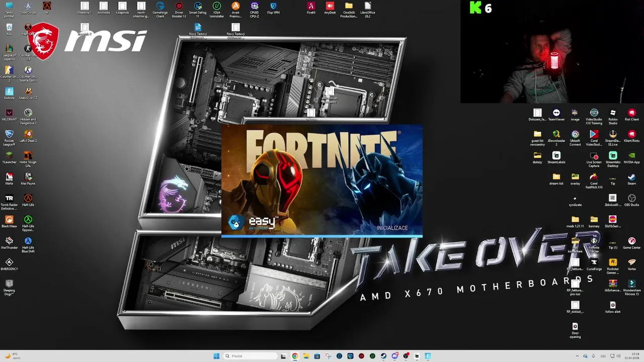
Task: Launch Roblox Studio shortcut
Action: click(613, 116)
